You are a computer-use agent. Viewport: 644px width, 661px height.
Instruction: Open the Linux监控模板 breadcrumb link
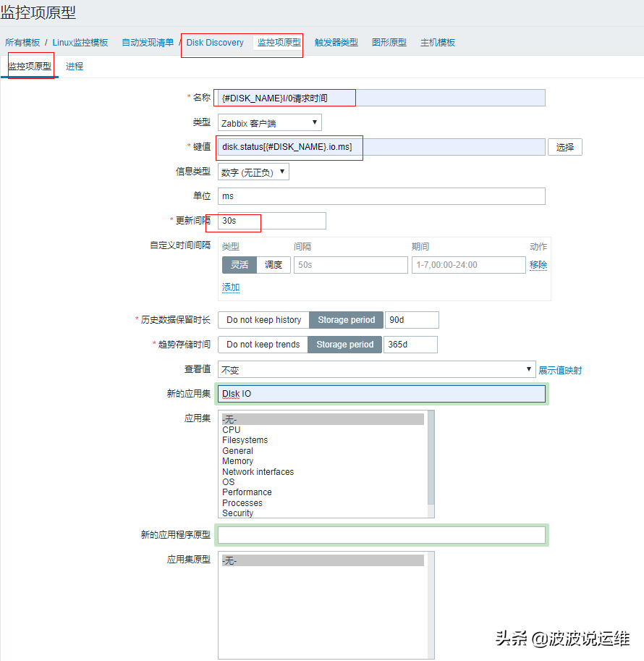coord(80,43)
